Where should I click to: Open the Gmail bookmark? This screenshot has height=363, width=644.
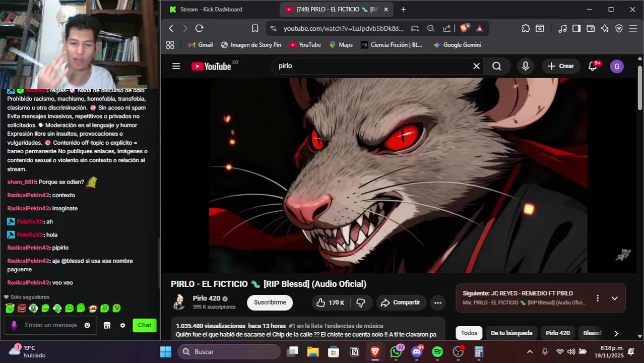(201, 45)
